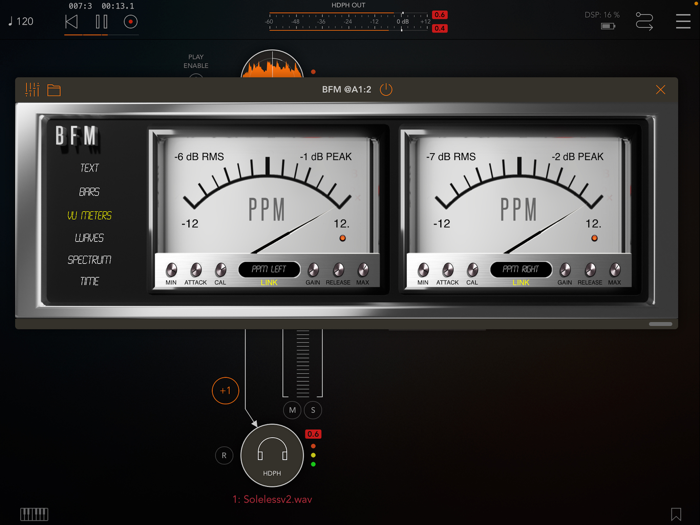
Task: Click the Solelessv2.wav file label
Action: coord(272,499)
